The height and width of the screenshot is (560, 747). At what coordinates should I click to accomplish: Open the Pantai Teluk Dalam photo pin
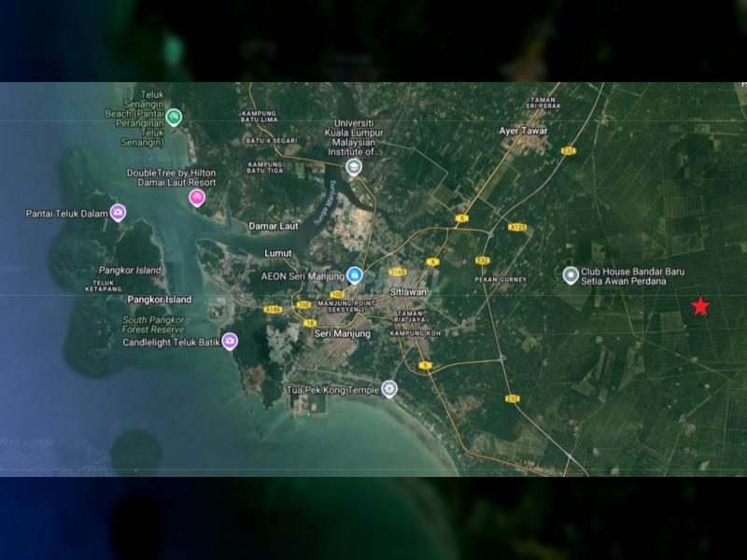(x=118, y=213)
